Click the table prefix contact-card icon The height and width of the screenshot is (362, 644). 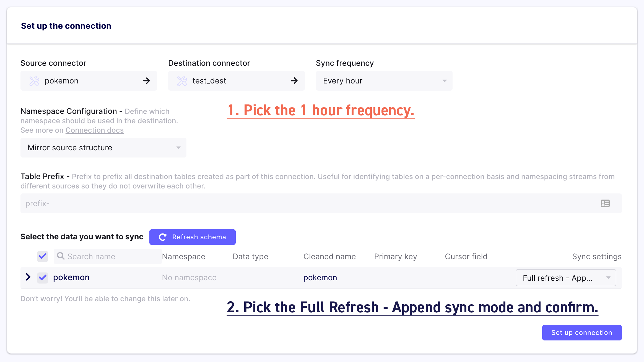point(605,203)
